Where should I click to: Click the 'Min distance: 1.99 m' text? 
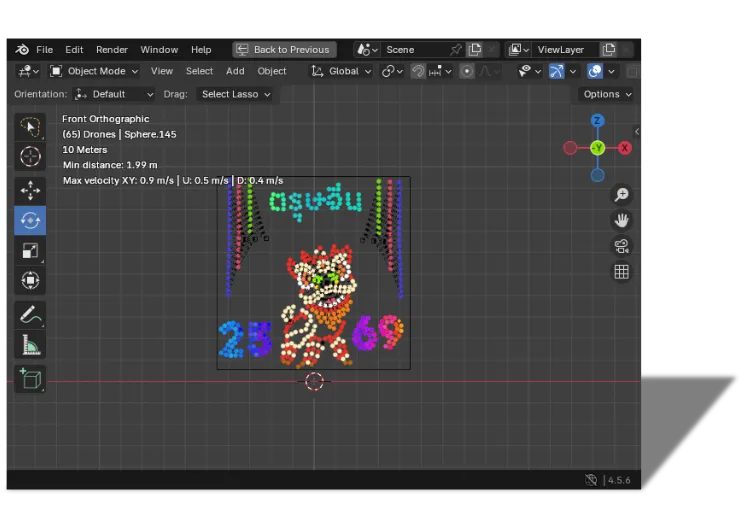coord(110,165)
